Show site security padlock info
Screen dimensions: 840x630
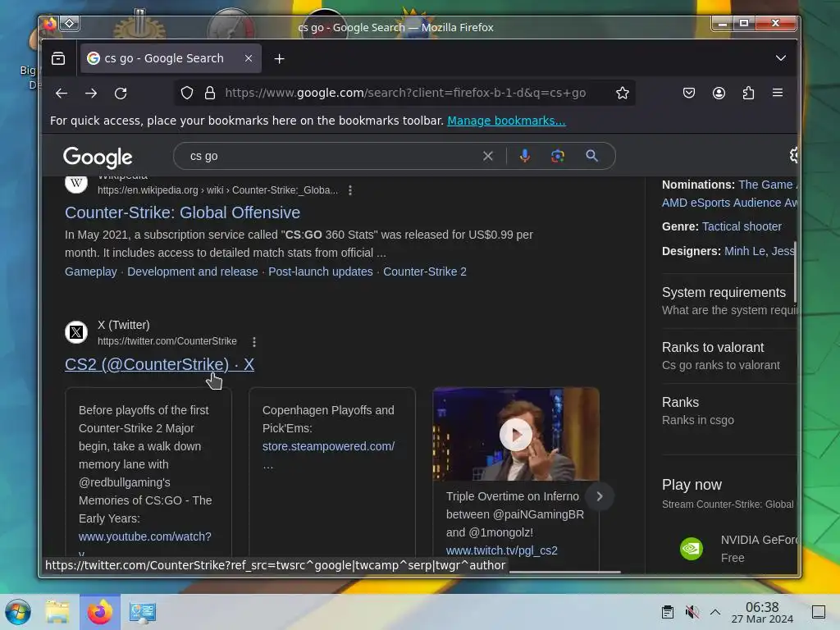(x=210, y=94)
